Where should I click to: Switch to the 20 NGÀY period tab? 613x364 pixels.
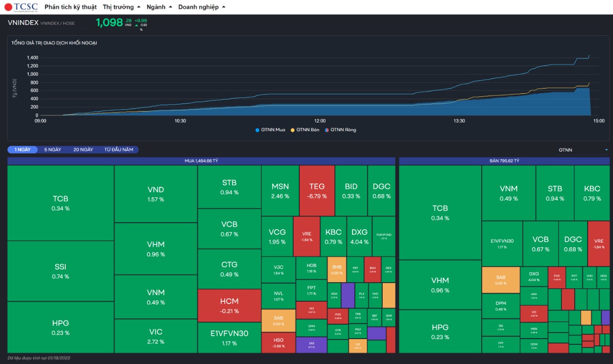[x=83, y=149]
